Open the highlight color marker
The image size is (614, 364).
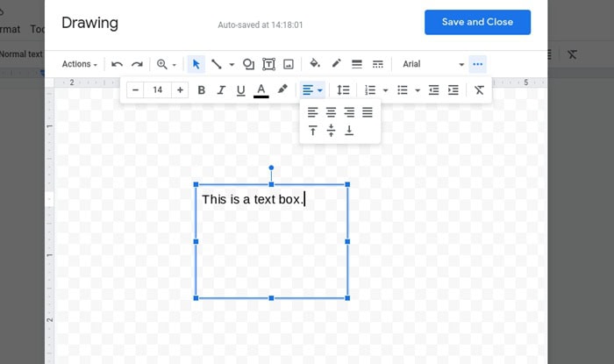pyautogui.click(x=282, y=89)
